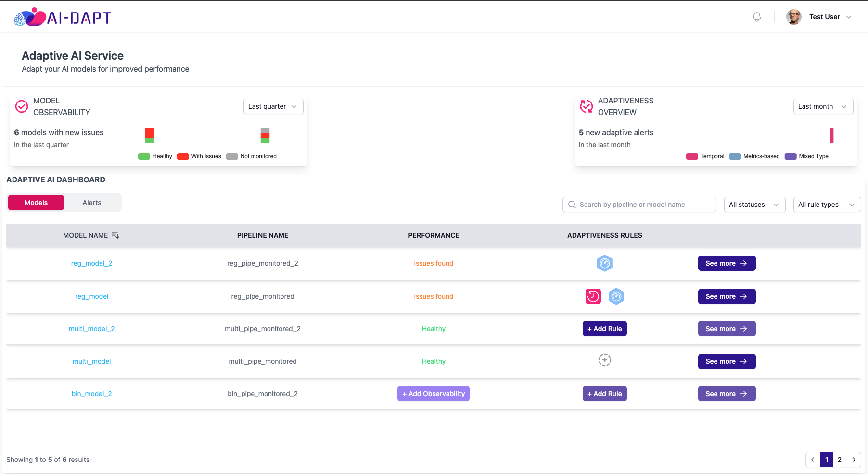Add Observability for bin_model_2
The image size is (868, 474).
(x=434, y=394)
